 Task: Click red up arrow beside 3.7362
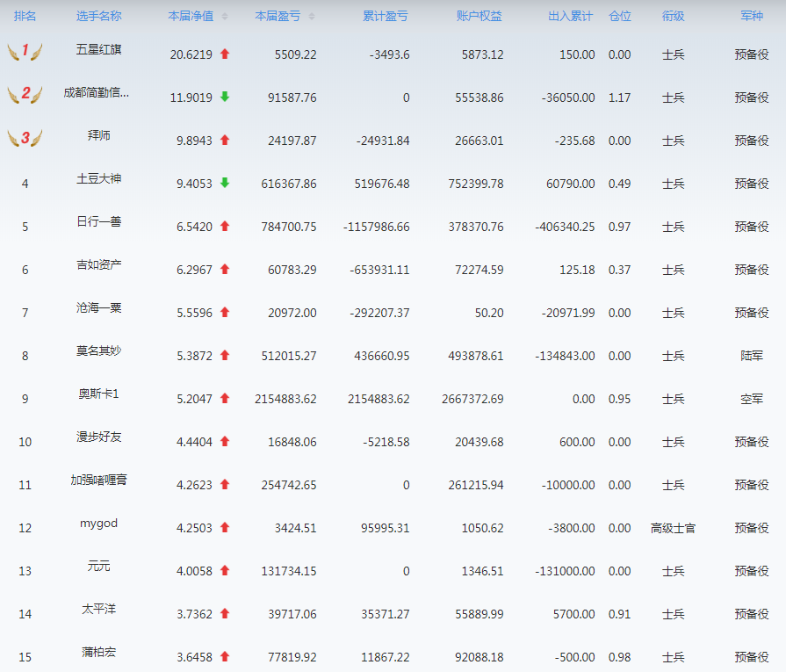click(225, 614)
